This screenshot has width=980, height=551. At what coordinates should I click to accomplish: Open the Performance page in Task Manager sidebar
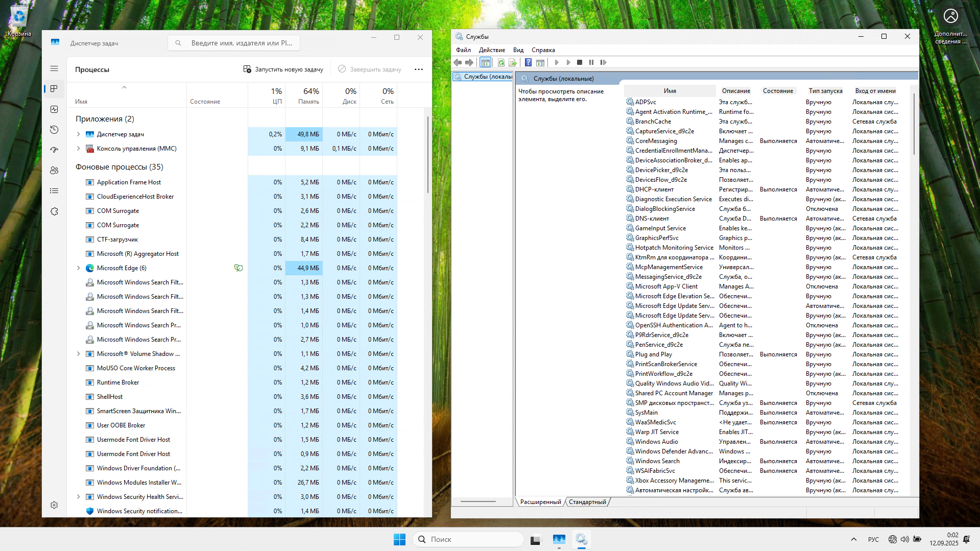pyautogui.click(x=54, y=109)
